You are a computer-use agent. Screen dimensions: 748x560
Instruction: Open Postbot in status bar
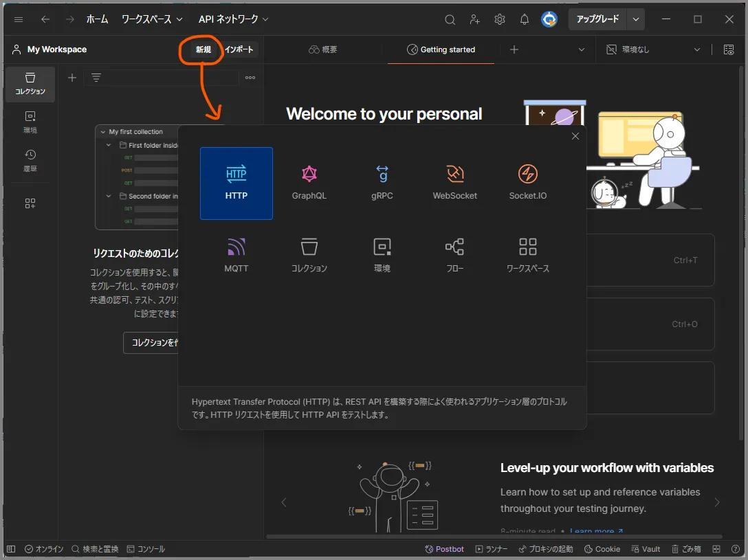coord(444,549)
